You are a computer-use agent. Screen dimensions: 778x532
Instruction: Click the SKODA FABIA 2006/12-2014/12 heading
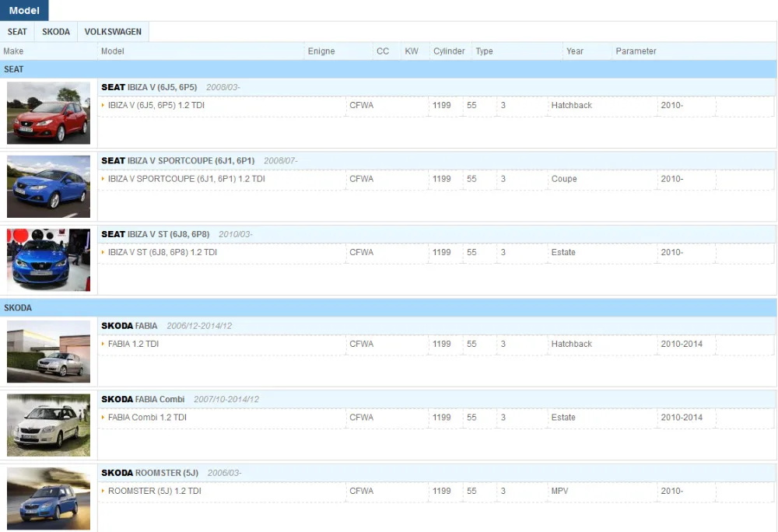[166, 326]
